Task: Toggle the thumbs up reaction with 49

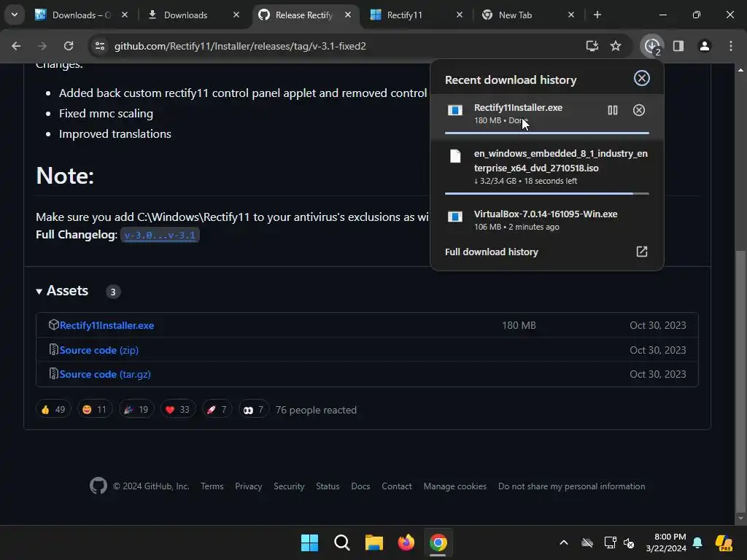Action: (x=53, y=410)
